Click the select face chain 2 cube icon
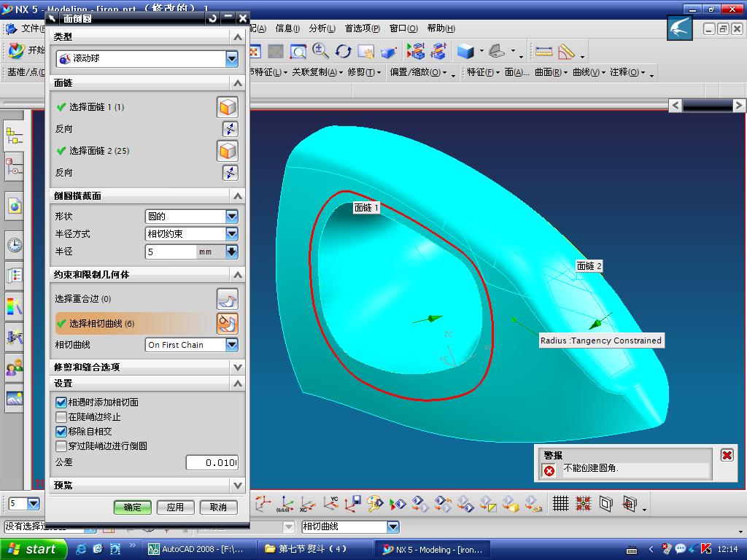The height and width of the screenshot is (560, 747). point(228,151)
